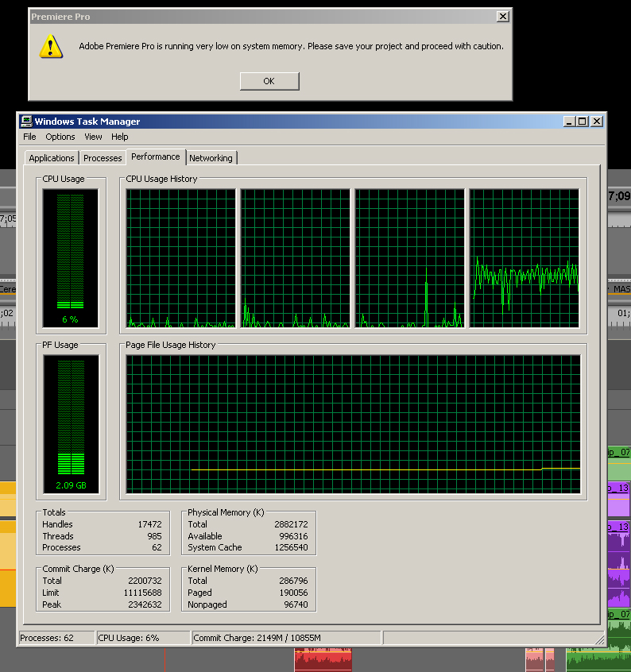The image size is (631, 672).
Task: Minimize the Windows Task Manager window
Action: (x=569, y=122)
